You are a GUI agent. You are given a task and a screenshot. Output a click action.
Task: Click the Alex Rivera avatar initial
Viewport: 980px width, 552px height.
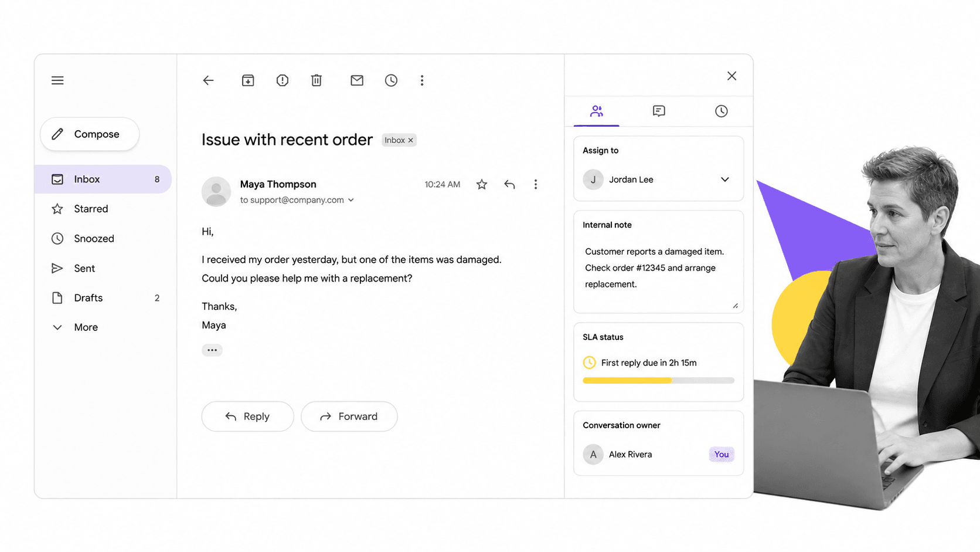point(593,454)
